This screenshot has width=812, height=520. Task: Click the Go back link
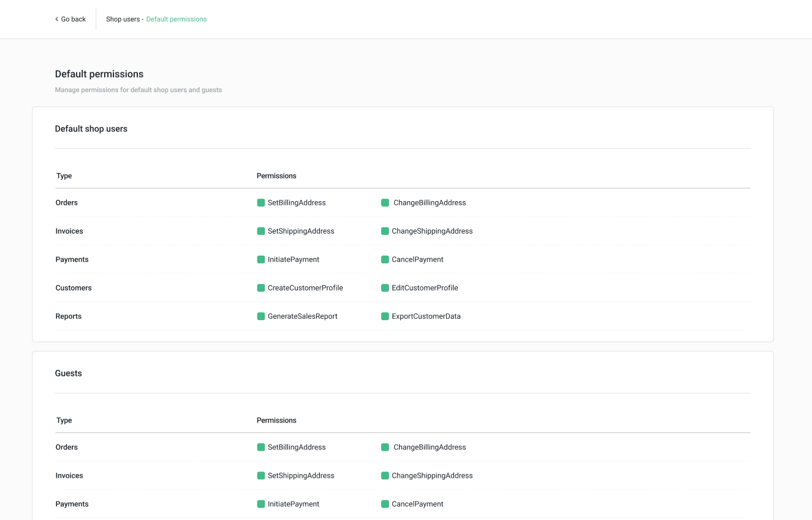[x=70, y=19]
